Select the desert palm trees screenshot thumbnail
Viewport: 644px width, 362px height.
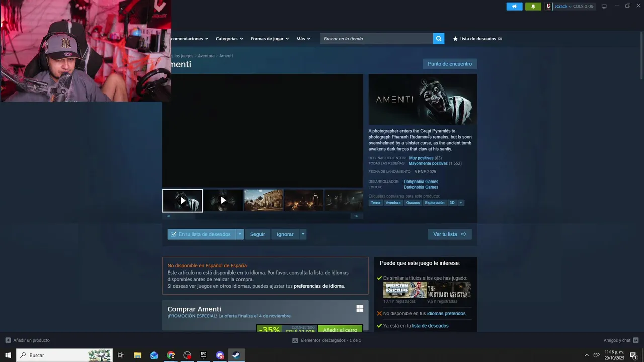coord(263,201)
